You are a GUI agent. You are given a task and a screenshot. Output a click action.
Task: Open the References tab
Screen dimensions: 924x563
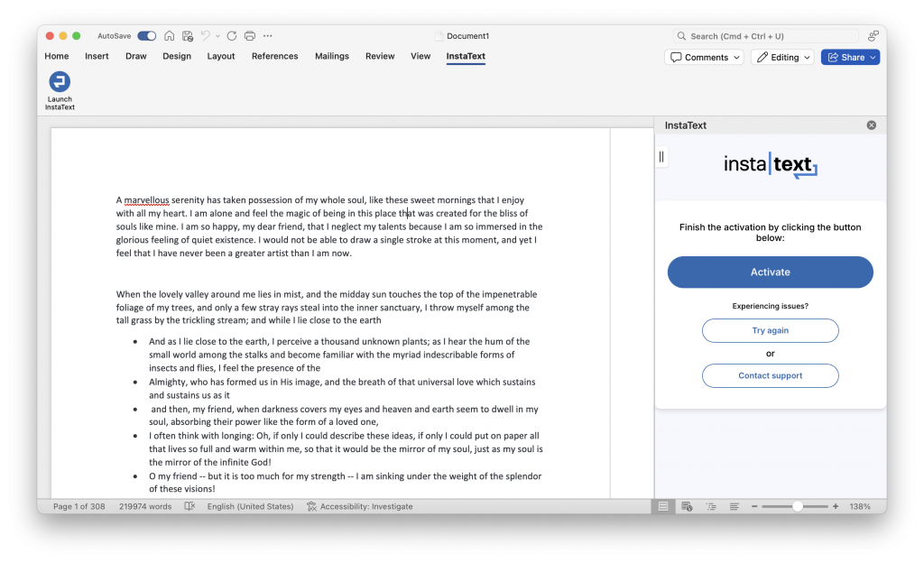point(274,56)
